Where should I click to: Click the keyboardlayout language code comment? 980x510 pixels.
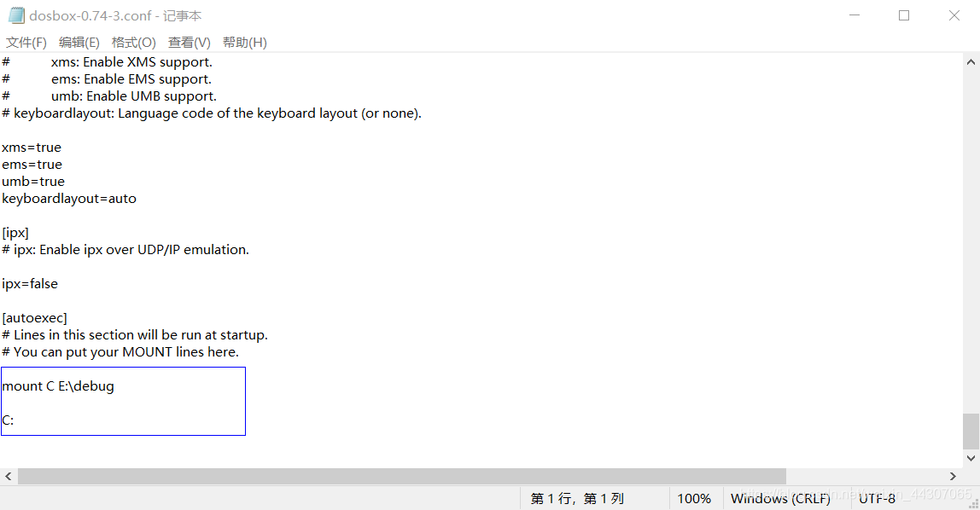[x=212, y=113]
